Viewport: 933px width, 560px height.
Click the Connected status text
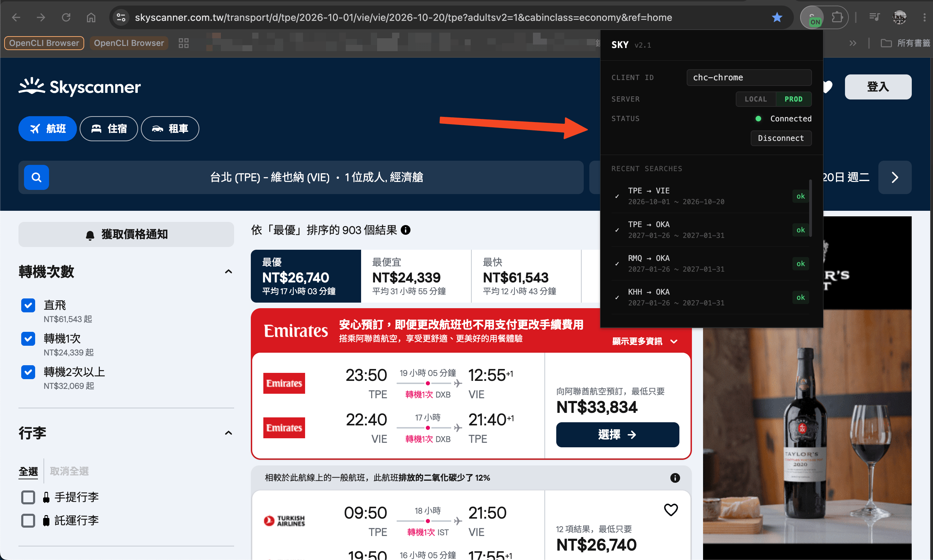[791, 119]
